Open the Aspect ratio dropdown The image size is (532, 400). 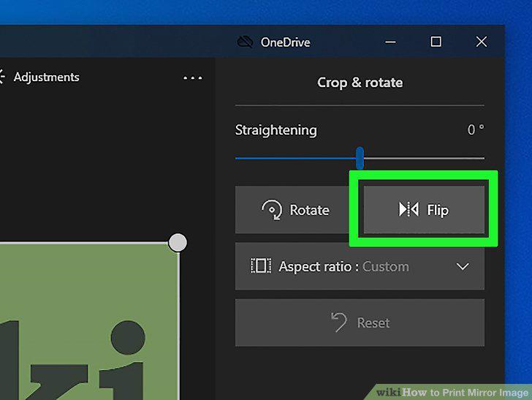coord(360,266)
